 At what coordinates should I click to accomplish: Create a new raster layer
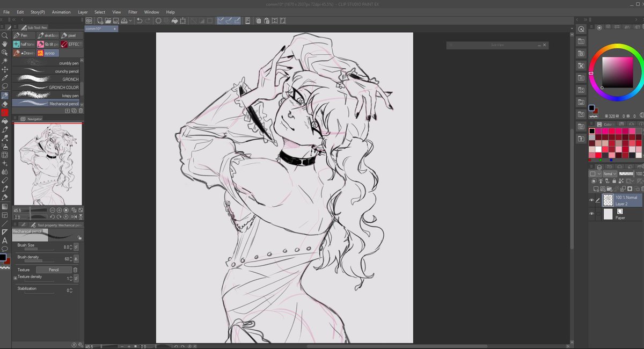click(x=596, y=188)
